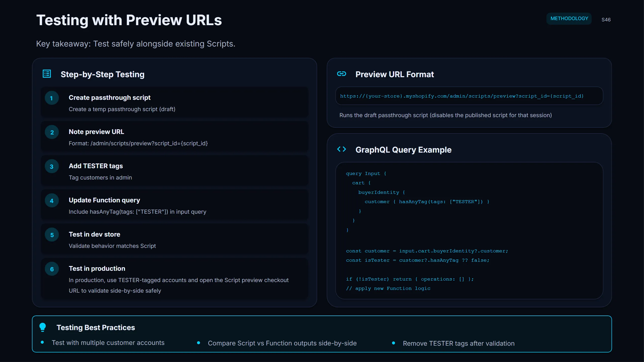Viewport: 644px width, 362px height.
Task: Select the Note preview URL step title
Action: pyautogui.click(x=96, y=132)
